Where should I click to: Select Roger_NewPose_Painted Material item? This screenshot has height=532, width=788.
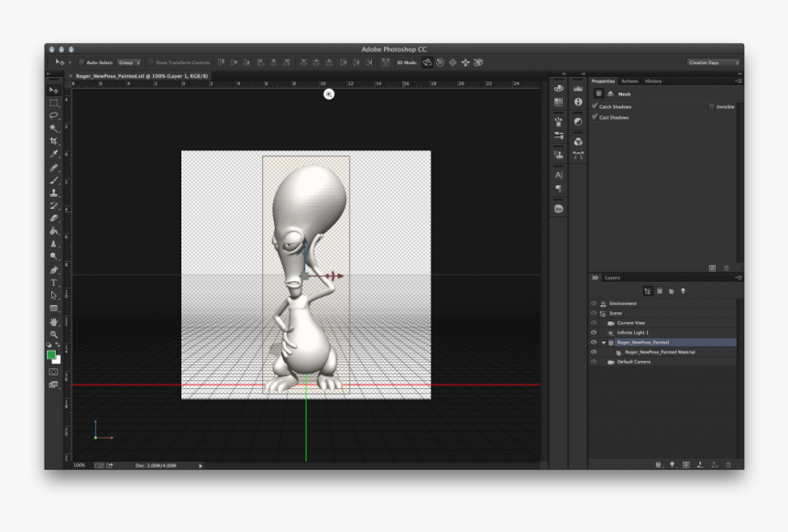pyautogui.click(x=659, y=352)
